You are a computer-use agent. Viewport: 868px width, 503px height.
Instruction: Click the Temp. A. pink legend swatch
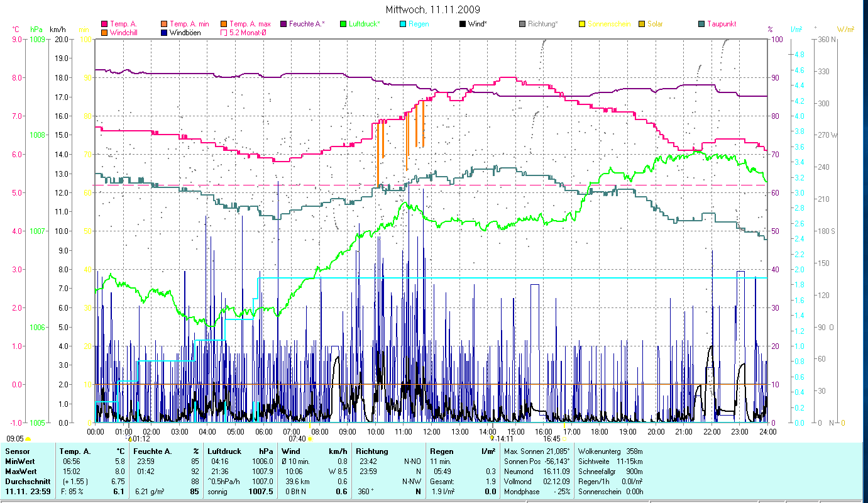pos(104,24)
